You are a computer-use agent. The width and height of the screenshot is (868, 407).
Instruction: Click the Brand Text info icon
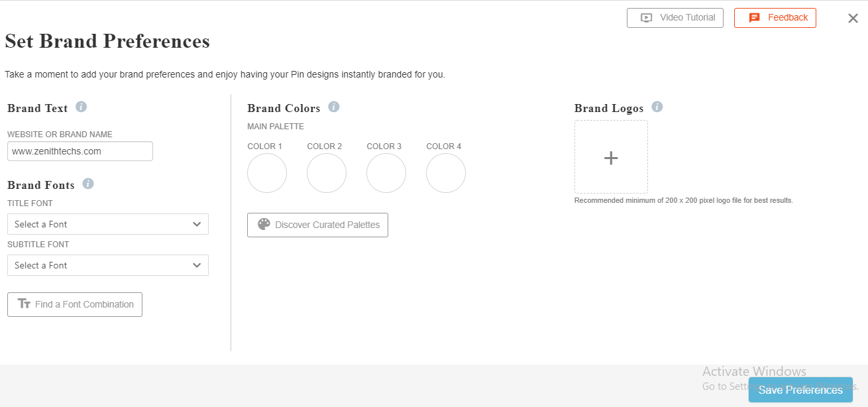pos(81,107)
